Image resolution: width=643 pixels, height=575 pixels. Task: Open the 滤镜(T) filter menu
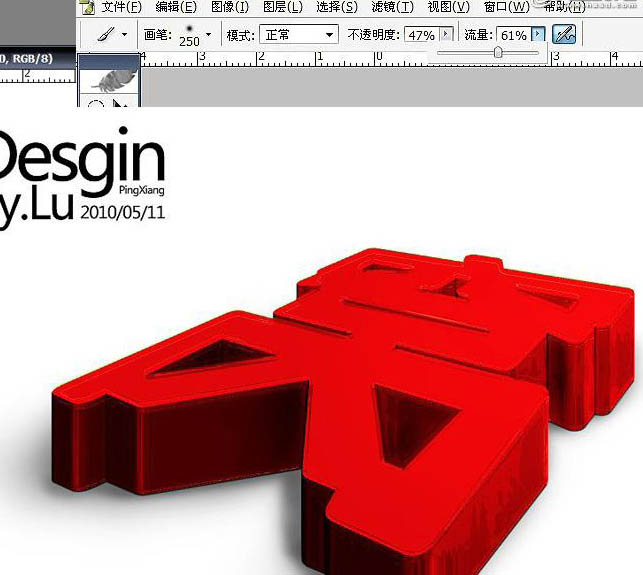(x=392, y=7)
